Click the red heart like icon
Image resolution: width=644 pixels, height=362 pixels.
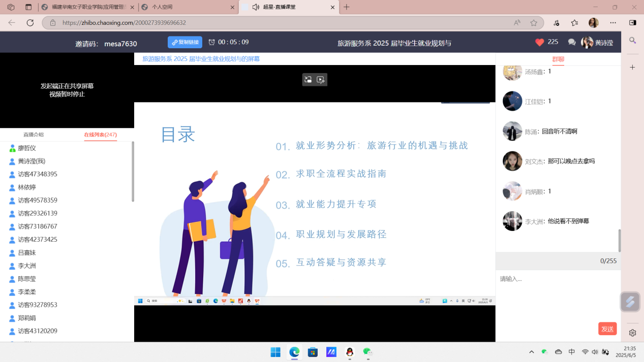[539, 43]
